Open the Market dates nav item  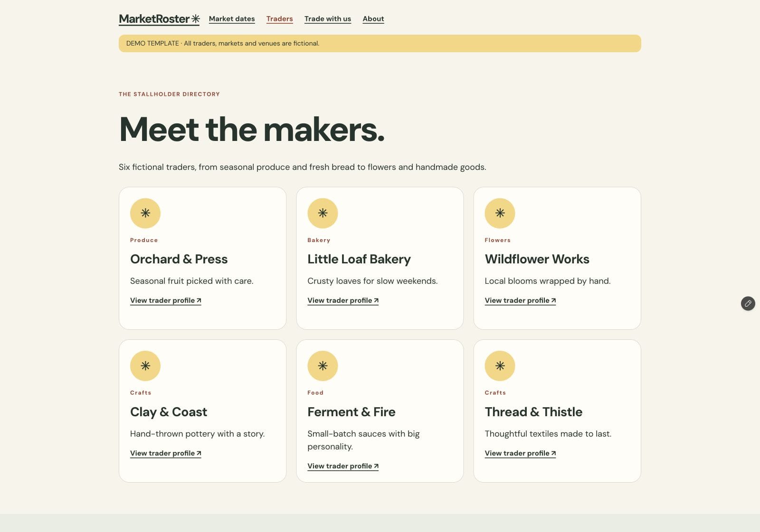pos(232,19)
